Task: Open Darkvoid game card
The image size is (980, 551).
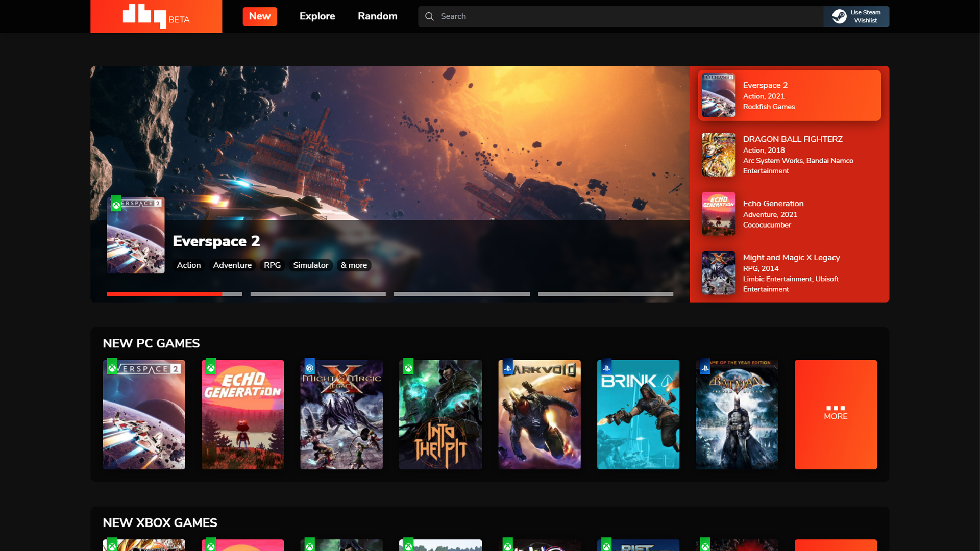Action: pyautogui.click(x=540, y=415)
